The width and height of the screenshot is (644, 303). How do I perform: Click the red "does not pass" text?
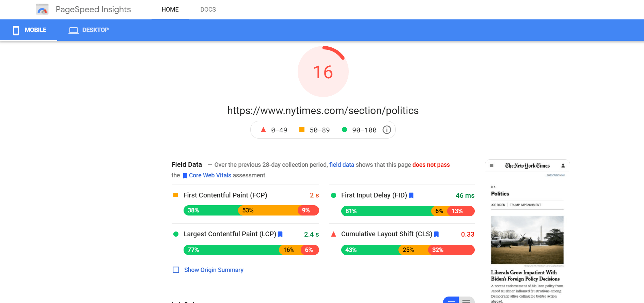431,165
